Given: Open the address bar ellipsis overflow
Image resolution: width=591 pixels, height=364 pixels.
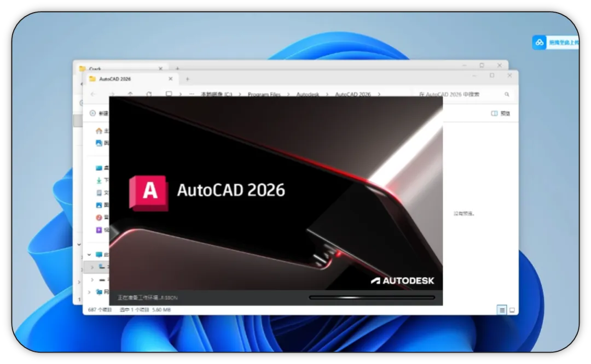Looking at the screenshot, I should point(192,94).
